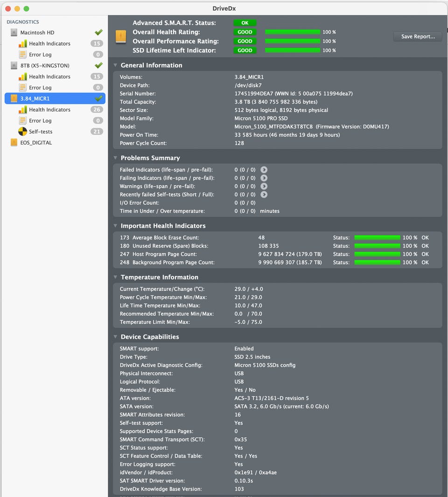
Task: Click the OK S.M.A.R.T. status badge
Action: click(245, 23)
